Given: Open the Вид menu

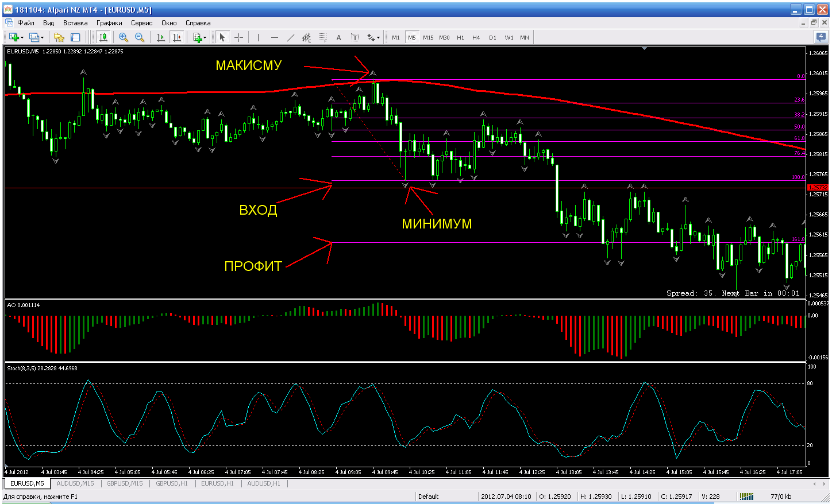Looking at the screenshot, I should pos(48,23).
